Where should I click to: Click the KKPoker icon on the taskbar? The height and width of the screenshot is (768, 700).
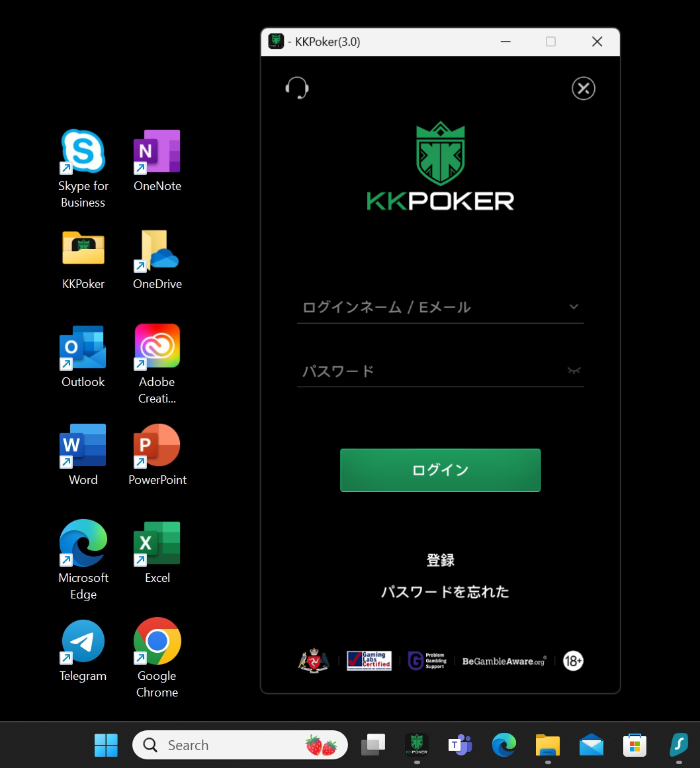coord(417,745)
